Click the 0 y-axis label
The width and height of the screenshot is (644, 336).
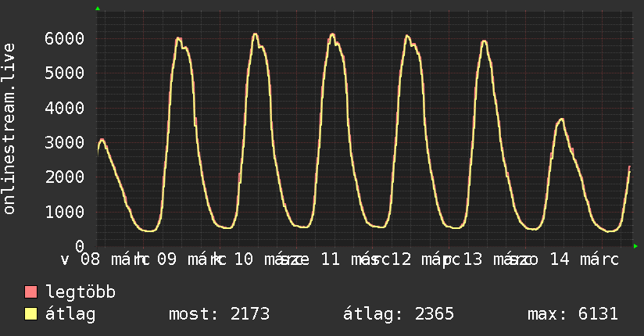click(80, 246)
